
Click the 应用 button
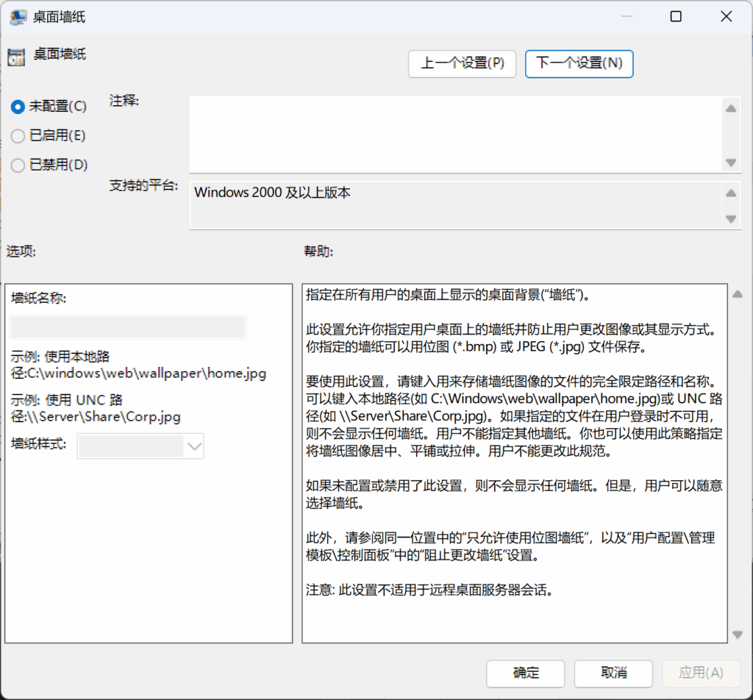click(x=700, y=673)
